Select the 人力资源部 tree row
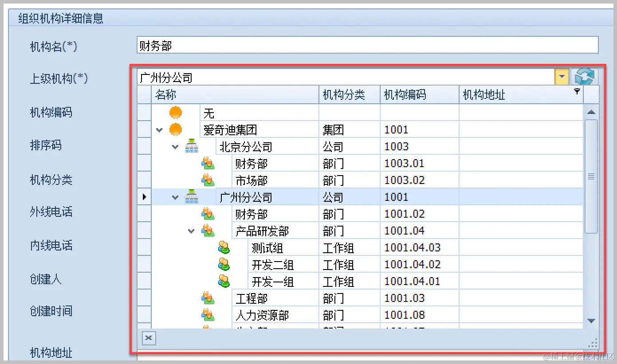Image resolution: width=617 pixels, height=364 pixels. 367,315
